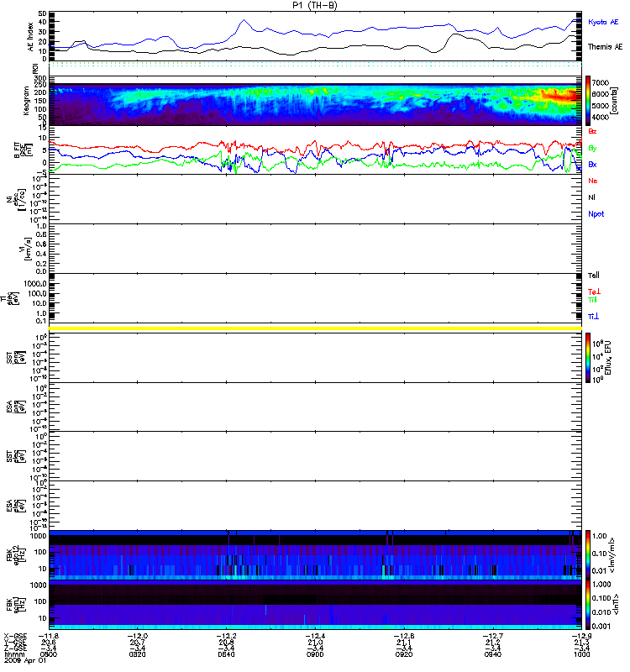Click the Eflux EFU color bar
Viewport: 630px width, 672px height.
(x=588, y=358)
